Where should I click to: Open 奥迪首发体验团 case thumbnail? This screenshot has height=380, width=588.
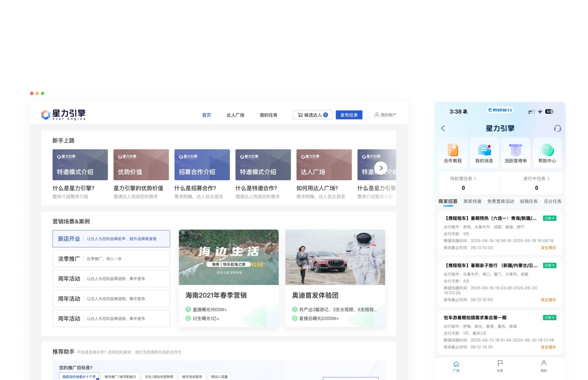(x=335, y=257)
